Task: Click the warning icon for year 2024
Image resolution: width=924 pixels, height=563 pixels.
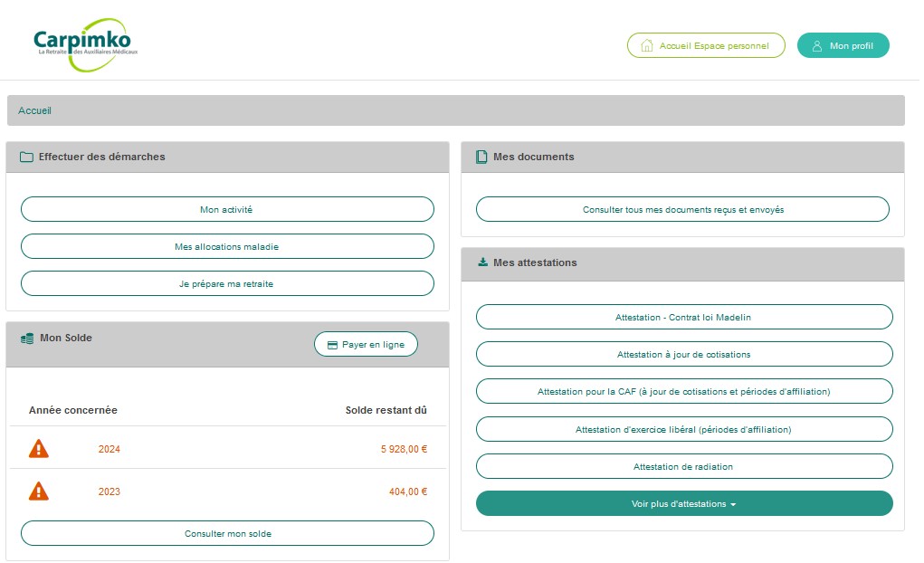Action: coord(39,449)
